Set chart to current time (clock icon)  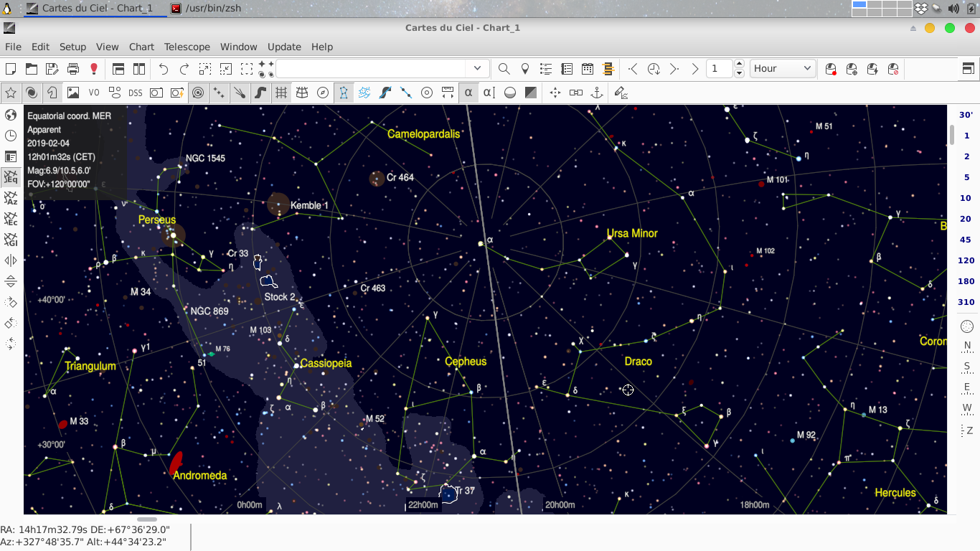click(654, 69)
